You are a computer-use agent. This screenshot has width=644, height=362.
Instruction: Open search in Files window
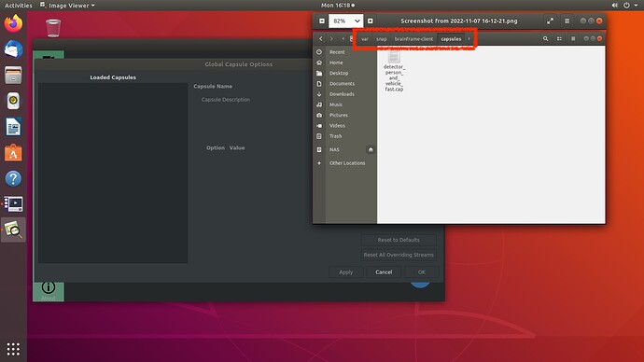click(x=545, y=38)
